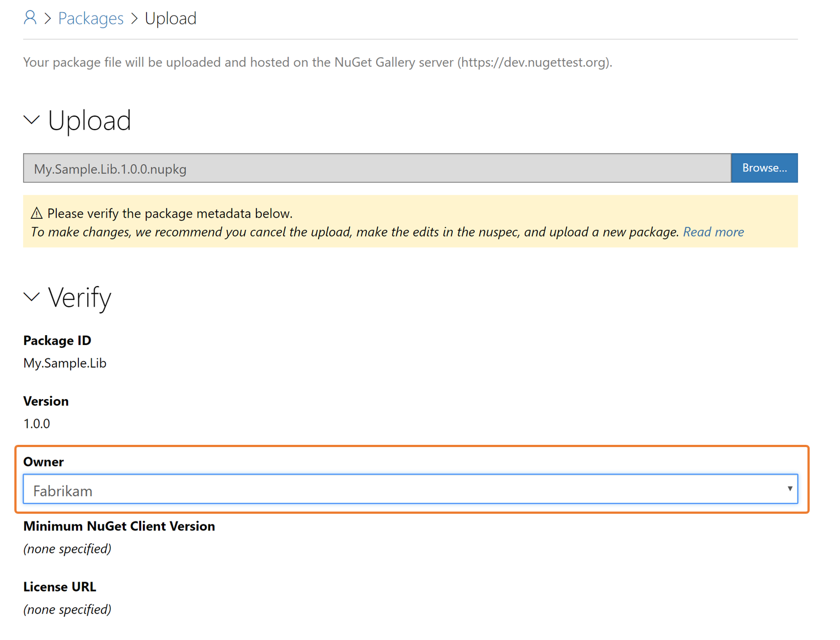Viewport: 840px width, 640px height.
Task: Click the Package ID value My.Sample.Lib
Action: (65, 363)
